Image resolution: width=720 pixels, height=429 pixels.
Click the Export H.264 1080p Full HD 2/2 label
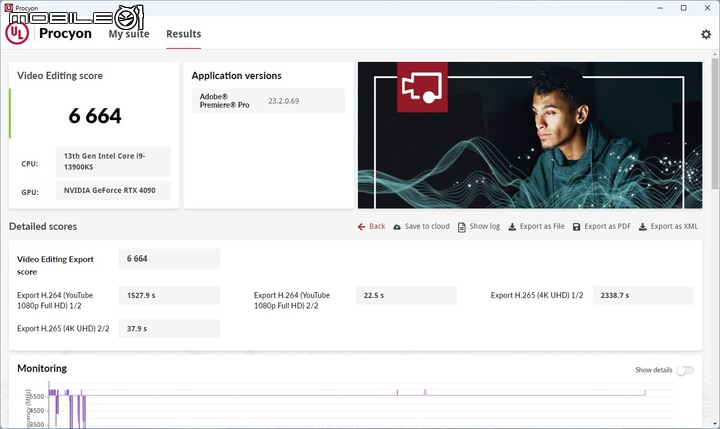click(x=292, y=300)
